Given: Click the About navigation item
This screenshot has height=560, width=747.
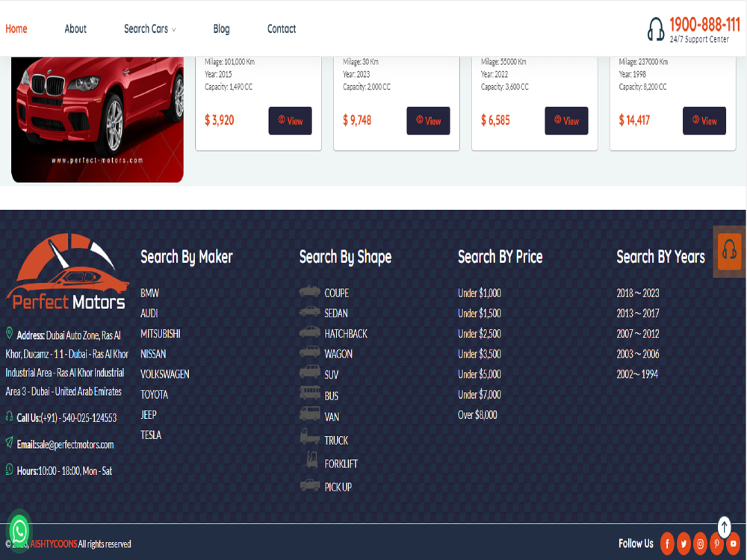Looking at the screenshot, I should (75, 29).
